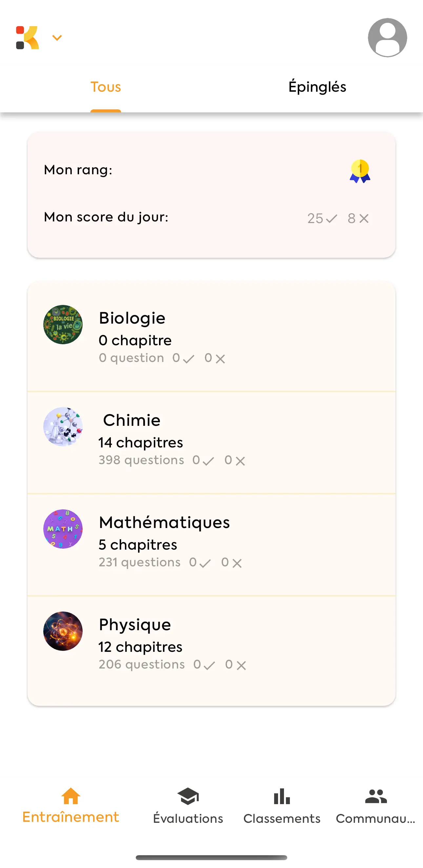423x868 pixels.
Task: Select the Mathématiques subject thumbnail
Action: pyautogui.click(x=63, y=529)
